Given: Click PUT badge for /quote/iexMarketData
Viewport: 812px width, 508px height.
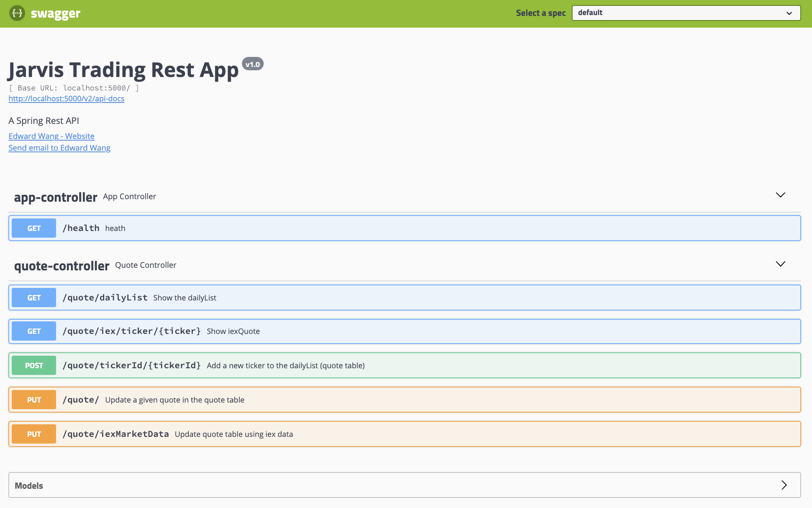Looking at the screenshot, I should tap(34, 434).
